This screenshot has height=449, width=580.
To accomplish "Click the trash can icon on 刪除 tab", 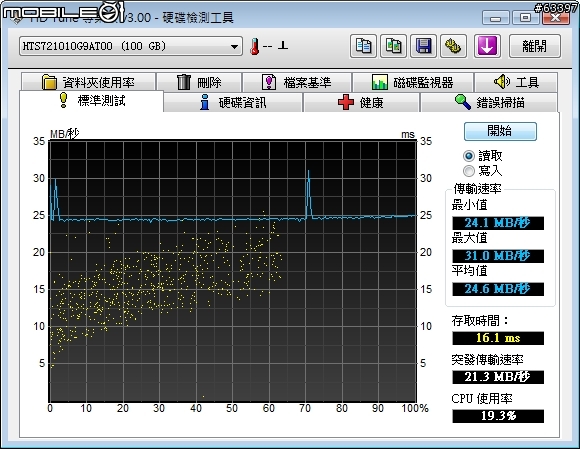I will pos(183,82).
